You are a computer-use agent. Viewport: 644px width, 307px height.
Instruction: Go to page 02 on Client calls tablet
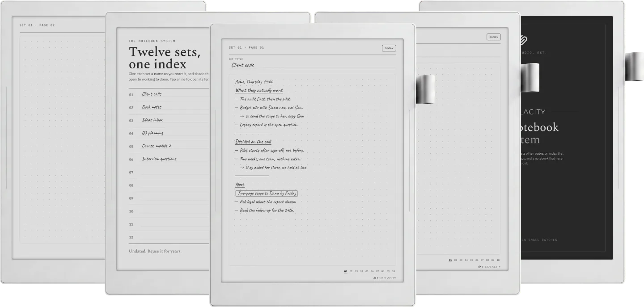coord(351,271)
